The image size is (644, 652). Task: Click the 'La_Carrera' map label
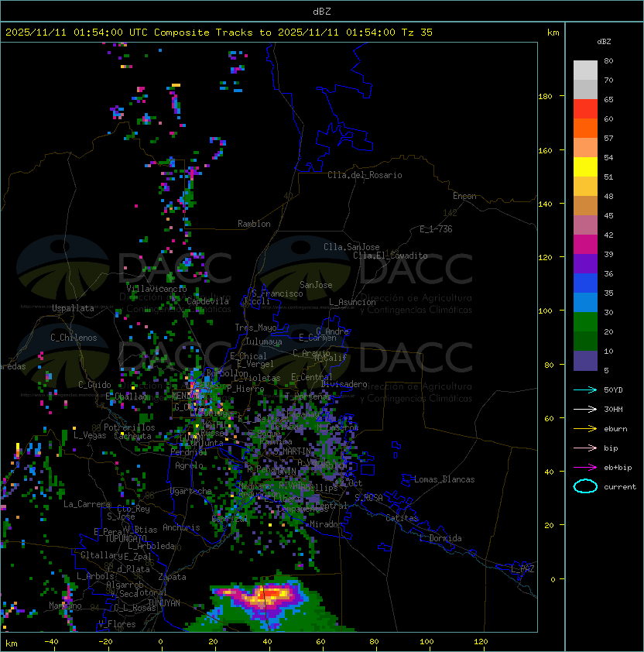point(87,504)
